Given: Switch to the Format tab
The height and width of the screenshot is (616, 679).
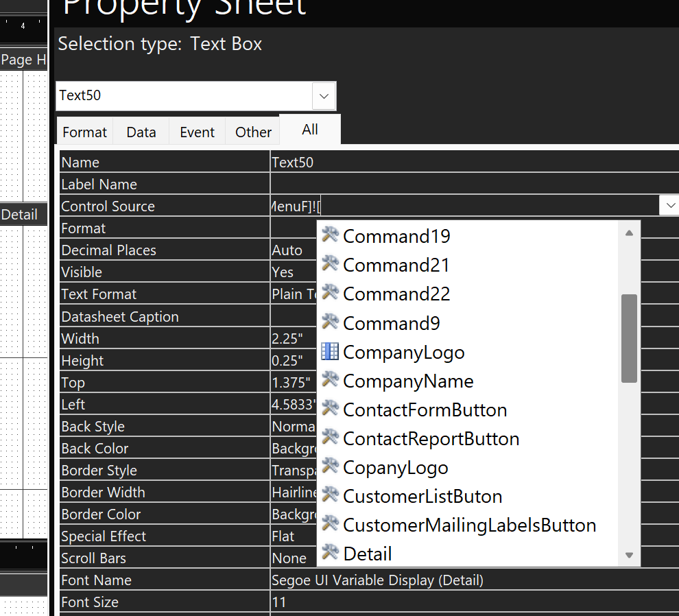Looking at the screenshot, I should coord(85,132).
